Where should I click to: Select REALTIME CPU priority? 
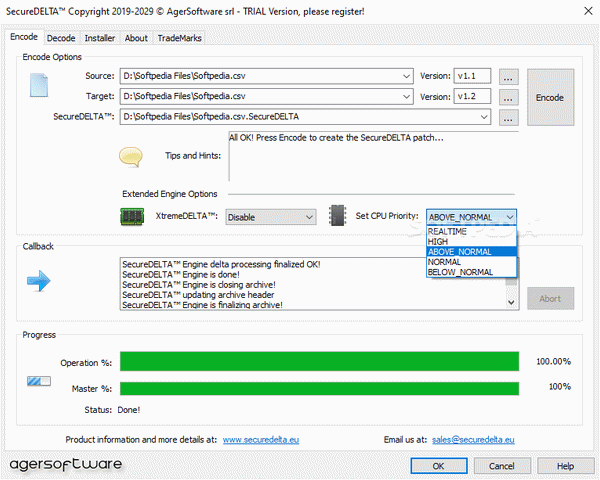tap(471, 231)
